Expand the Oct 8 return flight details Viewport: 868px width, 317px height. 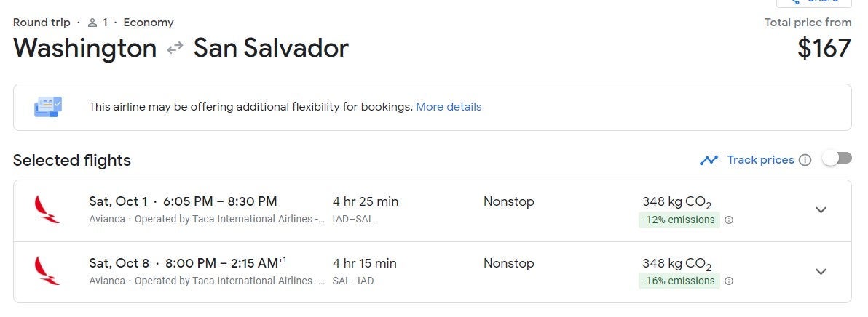click(821, 271)
